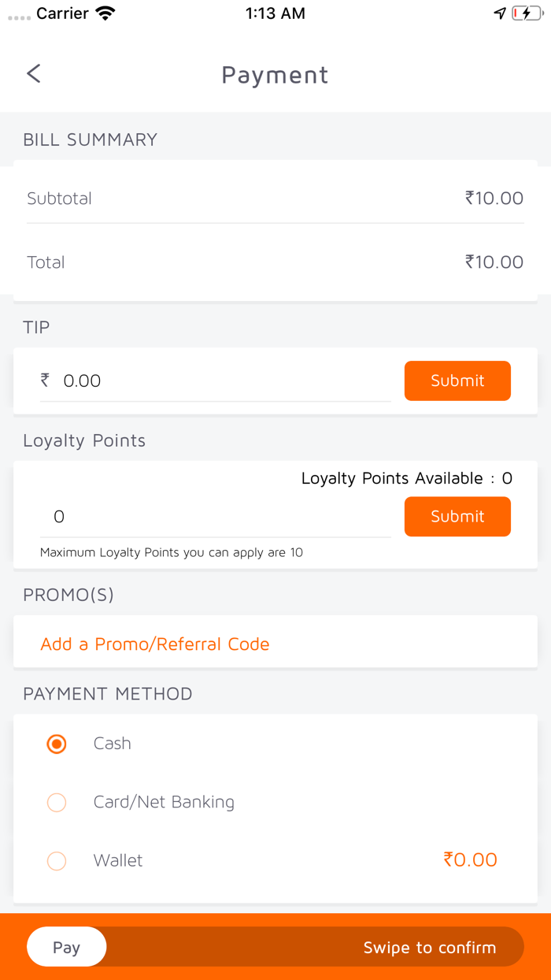Select Wallet payment radio button

coord(57,860)
